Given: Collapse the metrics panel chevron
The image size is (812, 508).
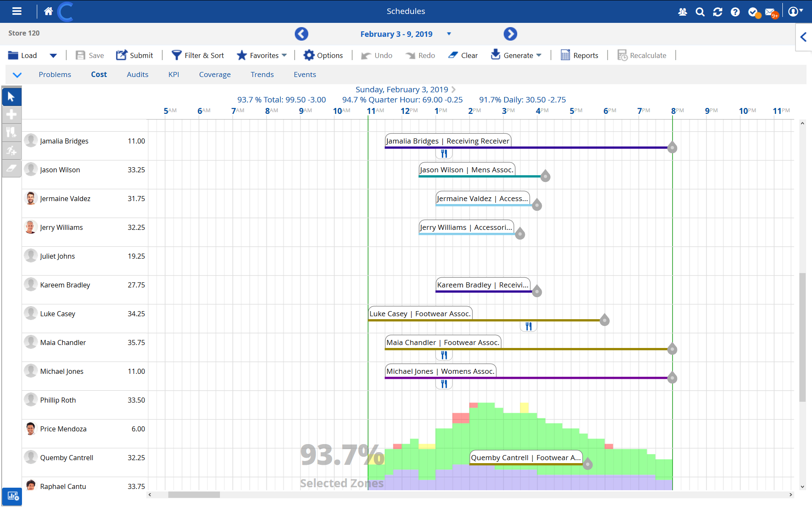Looking at the screenshot, I should (17, 75).
